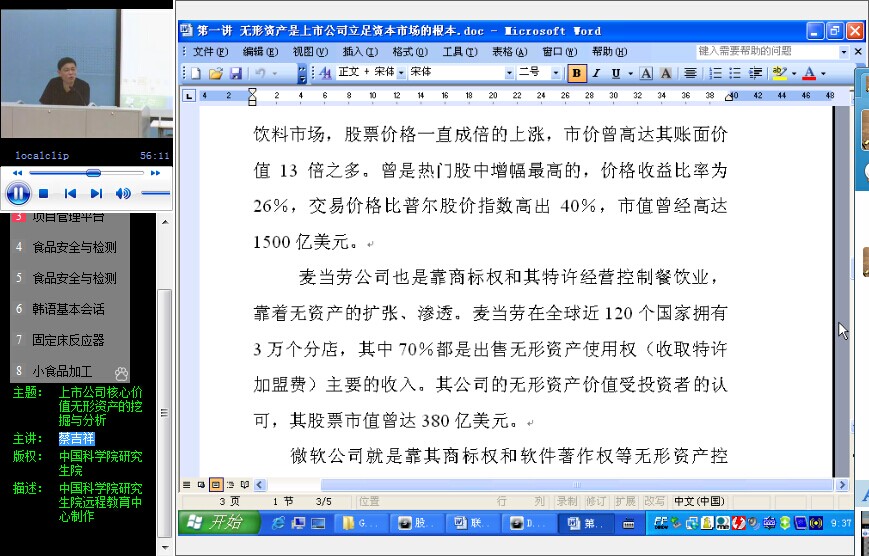Select playlist item 韩语基本会话
The height and width of the screenshot is (556, 869).
[x=69, y=309]
